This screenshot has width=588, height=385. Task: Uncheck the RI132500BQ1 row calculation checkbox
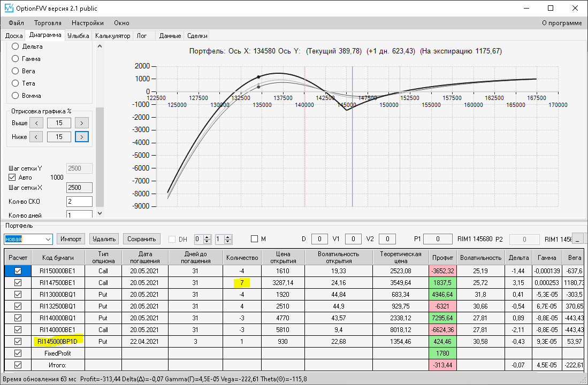point(18,306)
